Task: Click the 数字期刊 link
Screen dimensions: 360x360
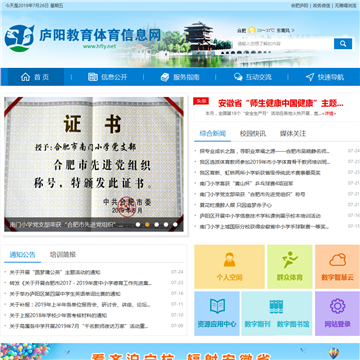Action: click(257, 324)
